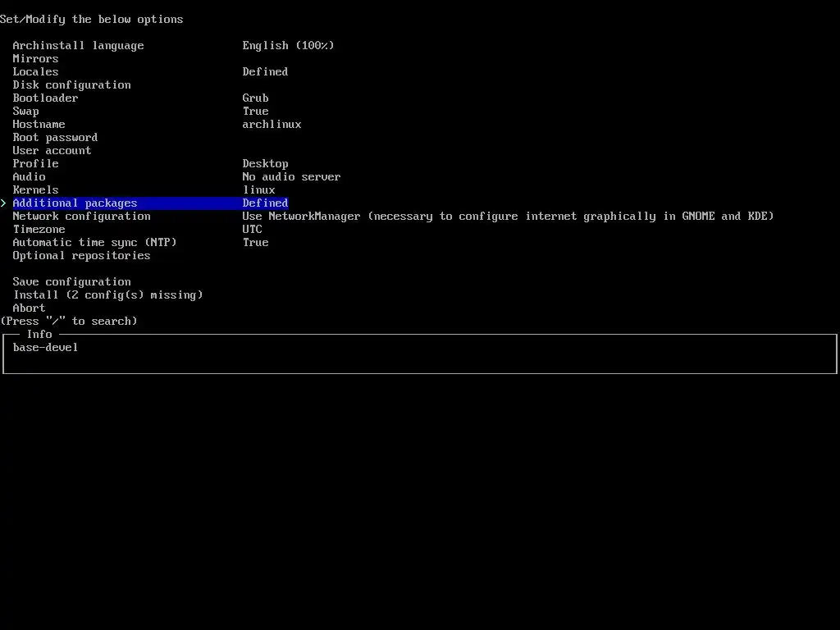The height and width of the screenshot is (630, 840).
Task: Click the 'UTC' timezone value
Action: [x=253, y=230]
